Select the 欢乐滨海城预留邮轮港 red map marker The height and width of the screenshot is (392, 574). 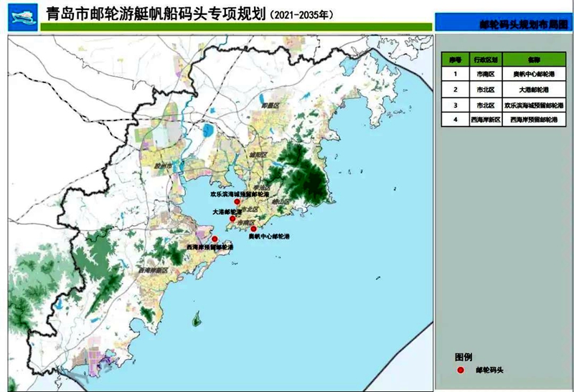point(237,203)
